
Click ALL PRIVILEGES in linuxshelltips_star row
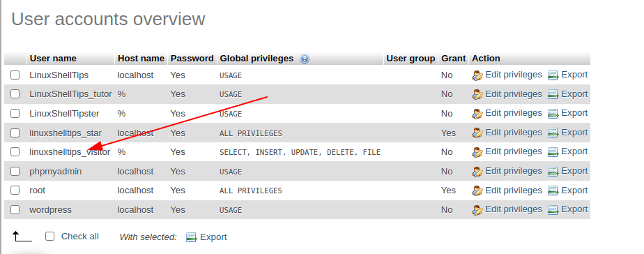250,133
